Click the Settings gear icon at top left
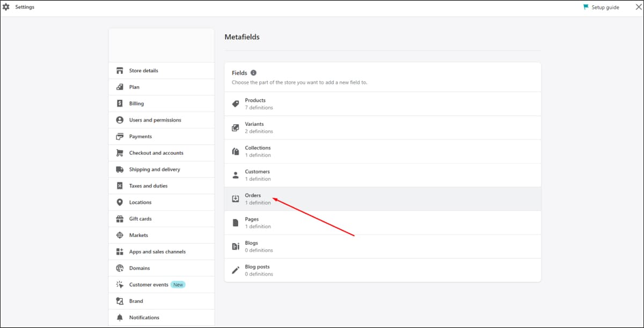644x328 pixels. pyautogui.click(x=6, y=7)
